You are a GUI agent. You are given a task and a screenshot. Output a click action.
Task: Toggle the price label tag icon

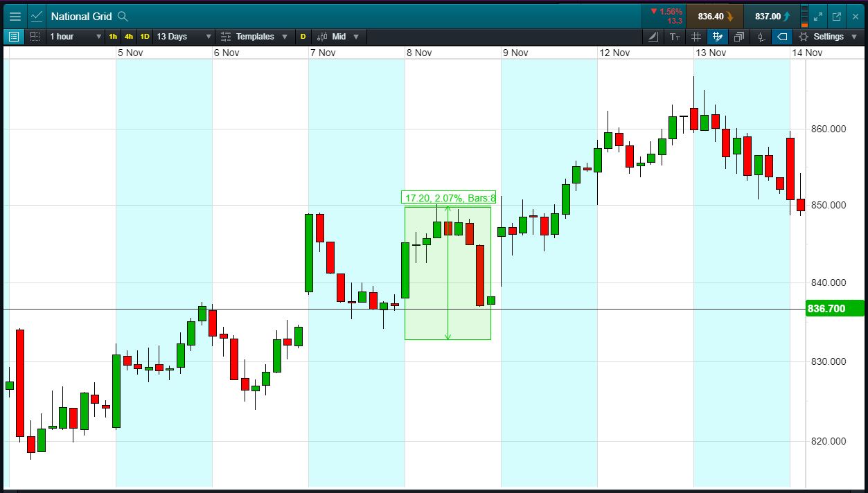pyautogui.click(x=782, y=37)
